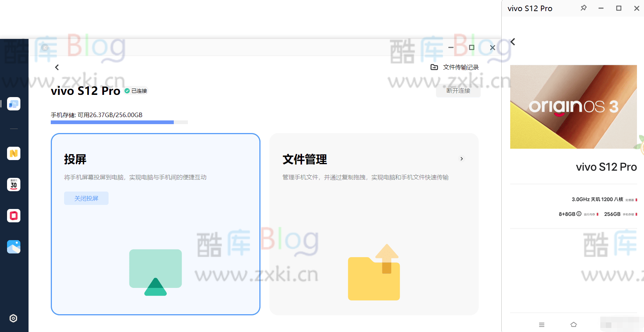Expand 文件管理 via the chevron arrow
Image resolution: width=644 pixels, height=332 pixels.
click(x=462, y=159)
